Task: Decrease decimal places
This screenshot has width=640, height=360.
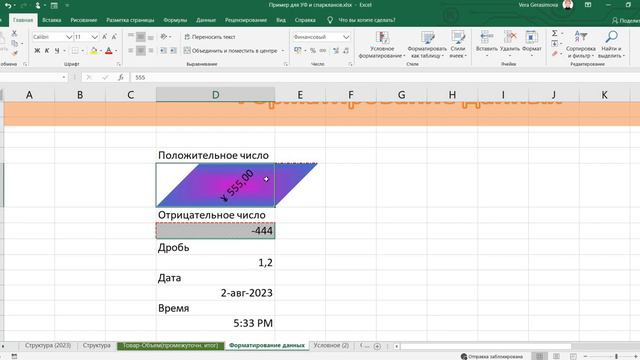Action: [x=346, y=51]
